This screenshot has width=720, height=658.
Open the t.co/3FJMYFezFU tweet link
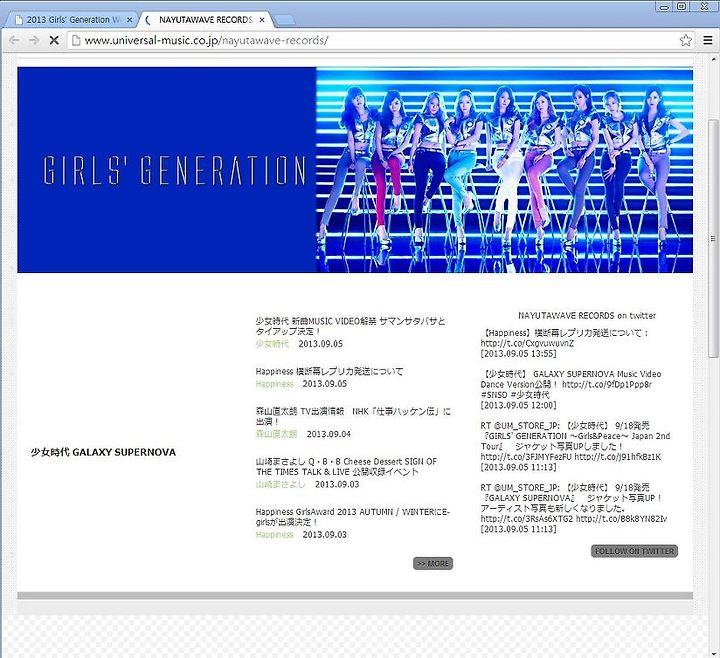[526, 457]
